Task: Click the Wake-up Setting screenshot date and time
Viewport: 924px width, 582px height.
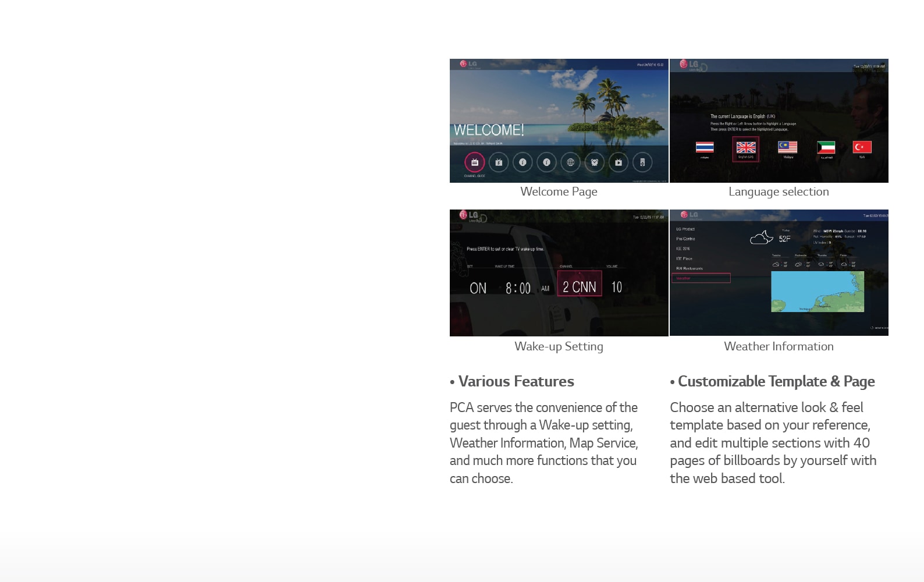Action: [x=648, y=217]
